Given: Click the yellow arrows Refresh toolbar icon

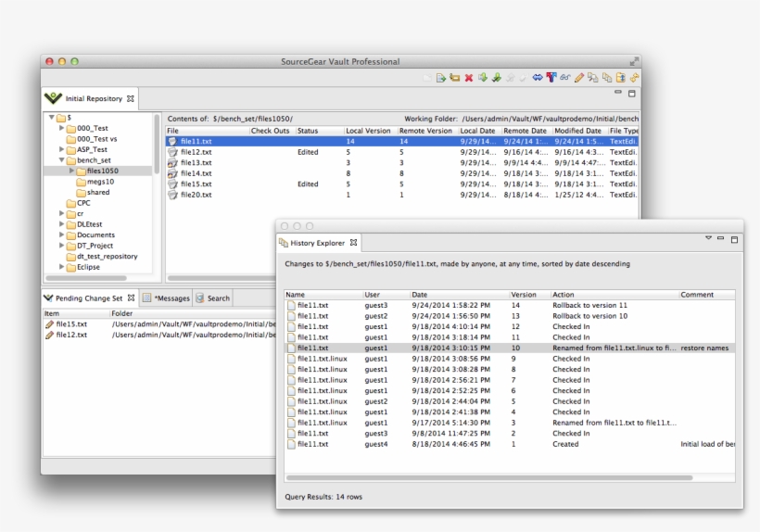Looking at the screenshot, I should click(x=634, y=78).
